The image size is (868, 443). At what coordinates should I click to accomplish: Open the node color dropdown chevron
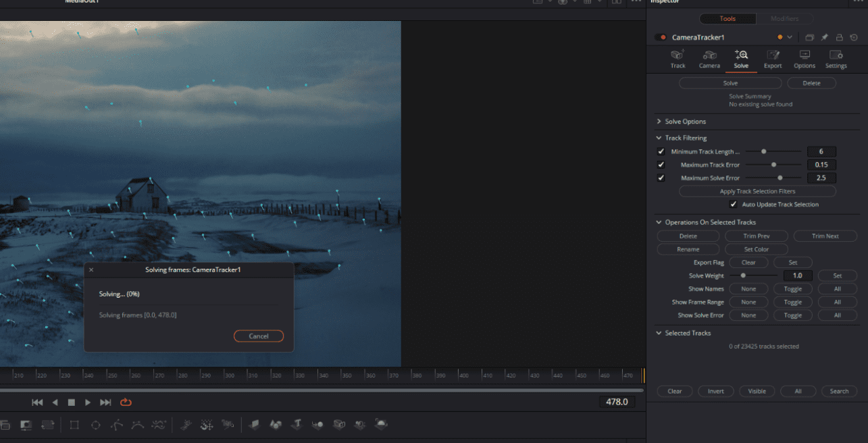coord(790,38)
